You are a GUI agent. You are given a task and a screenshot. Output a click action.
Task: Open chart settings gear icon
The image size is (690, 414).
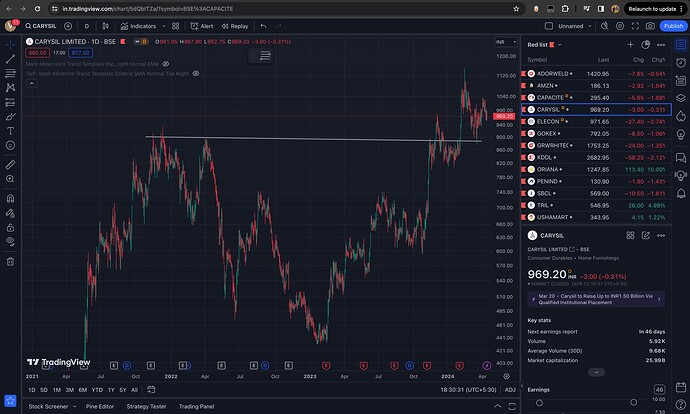point(619,25)
